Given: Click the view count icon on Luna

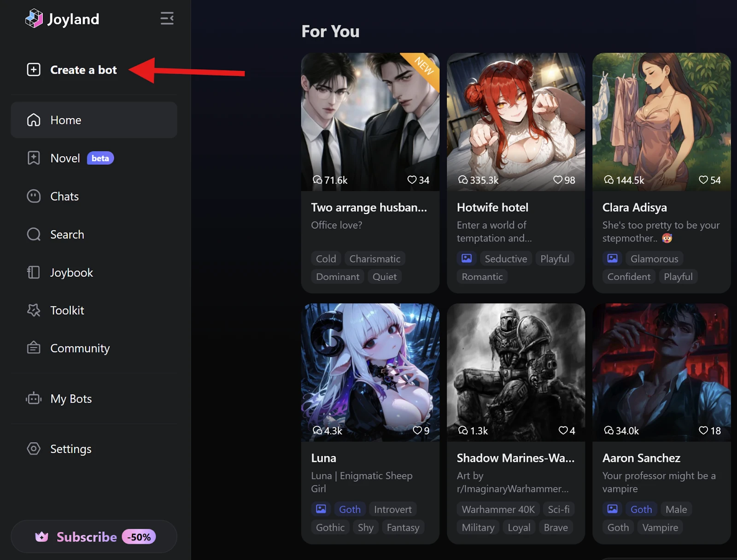Looking at the screenshot, I should [x=317, y=431].
